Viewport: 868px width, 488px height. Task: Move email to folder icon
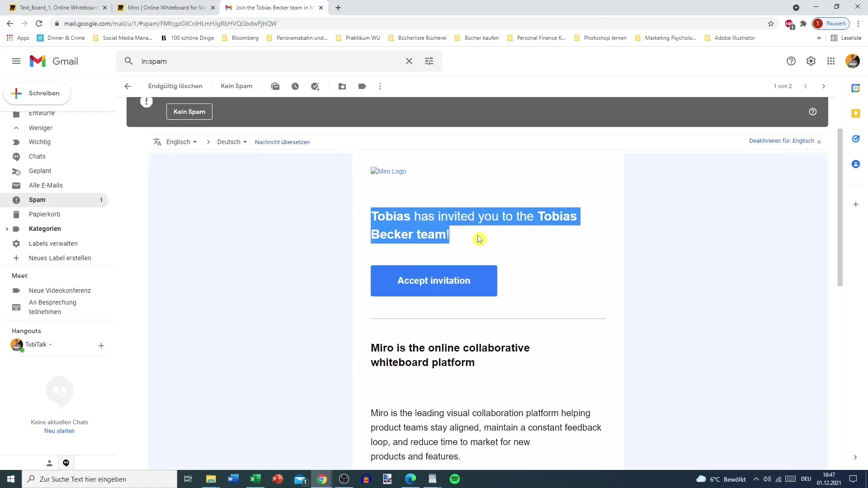pos(342,86)
